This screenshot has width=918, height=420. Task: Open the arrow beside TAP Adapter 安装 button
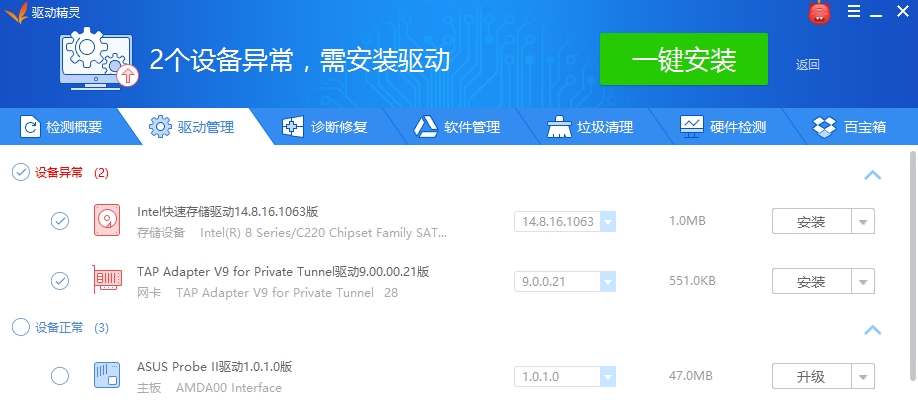863,282
